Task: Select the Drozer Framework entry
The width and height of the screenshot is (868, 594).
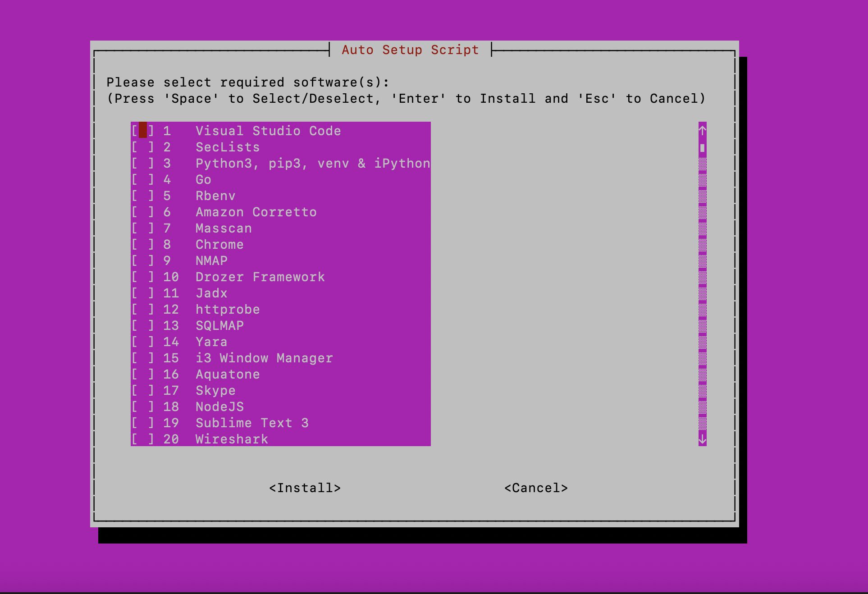Action: [280, 277]
